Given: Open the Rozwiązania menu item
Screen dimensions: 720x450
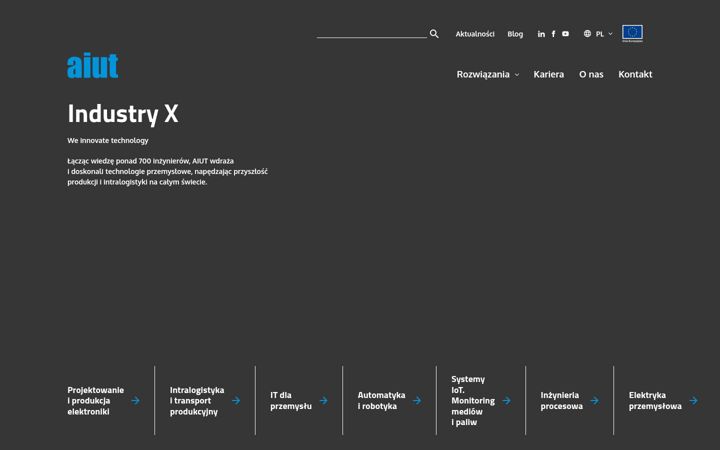Looking at the screenshot, I should tap(483, 74).
